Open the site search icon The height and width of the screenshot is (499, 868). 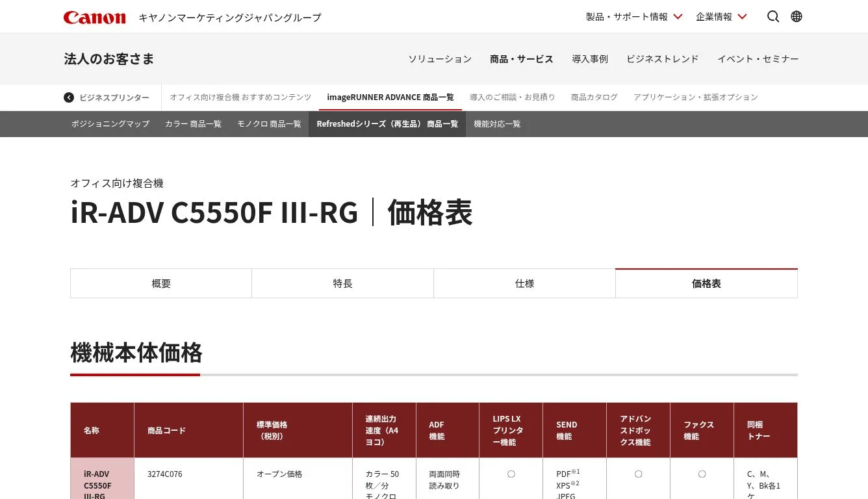(x=773, y=17)
